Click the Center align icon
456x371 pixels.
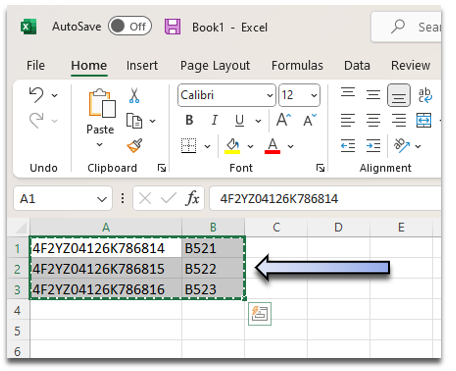point(373,120)
